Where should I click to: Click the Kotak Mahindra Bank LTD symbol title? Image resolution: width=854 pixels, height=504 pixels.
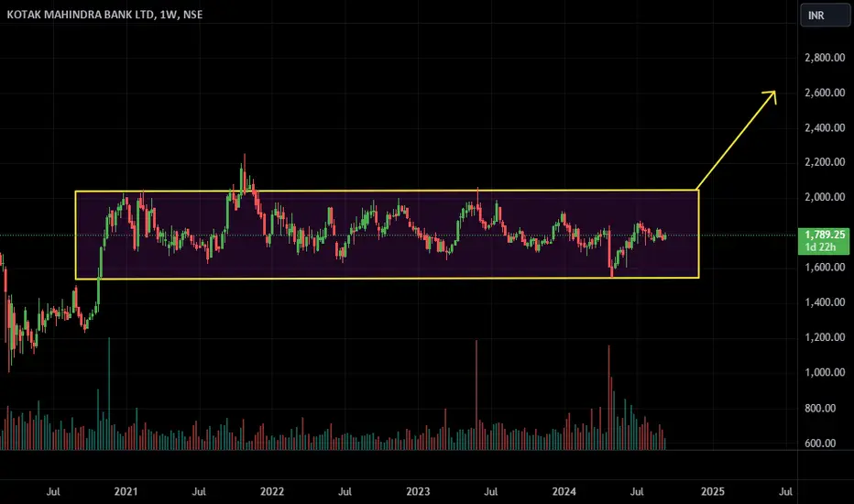point(80,15)
